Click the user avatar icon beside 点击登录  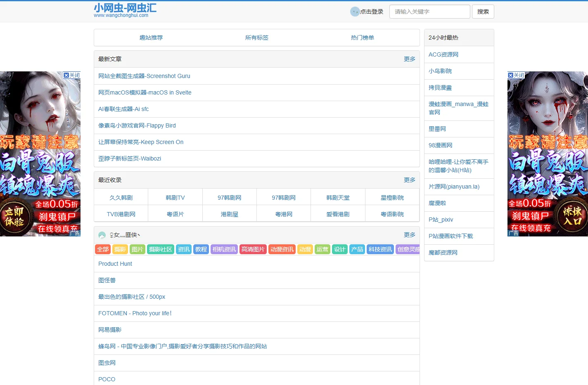355,12
